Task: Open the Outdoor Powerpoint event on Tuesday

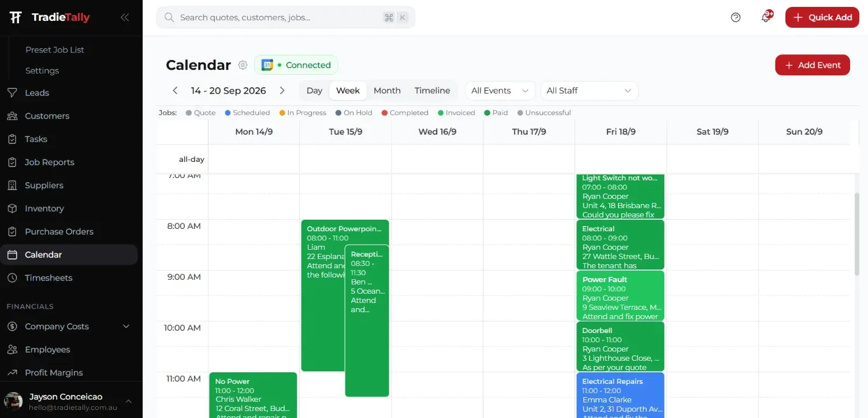Action: point(323,295)
